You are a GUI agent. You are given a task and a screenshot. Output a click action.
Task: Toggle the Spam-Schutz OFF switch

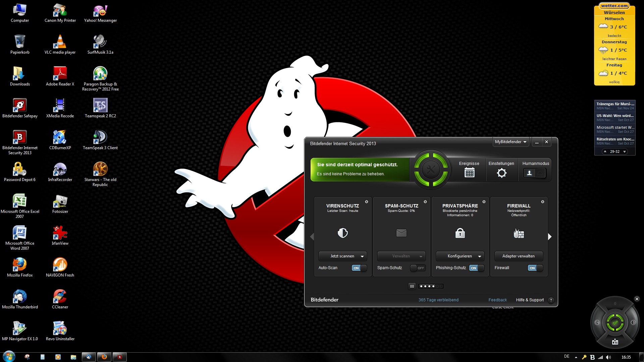(418, 268)
